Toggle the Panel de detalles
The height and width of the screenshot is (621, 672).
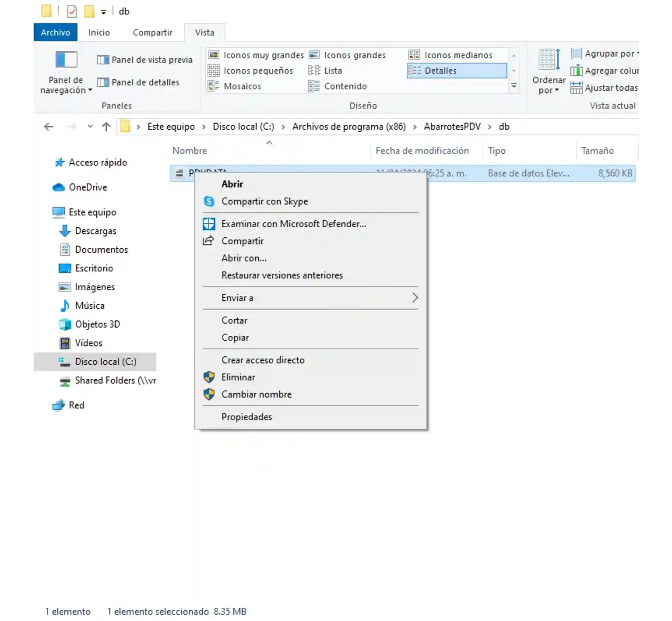[x=138, y=82]
